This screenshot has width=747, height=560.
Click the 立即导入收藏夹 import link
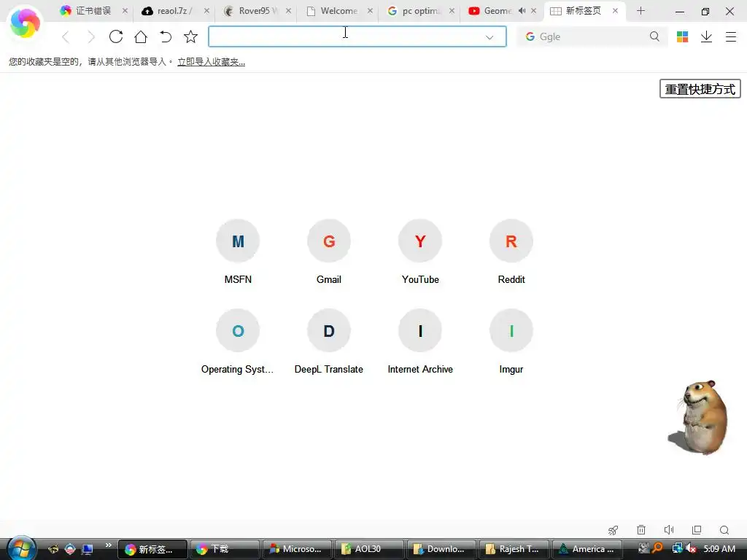(x=211, y=62)
